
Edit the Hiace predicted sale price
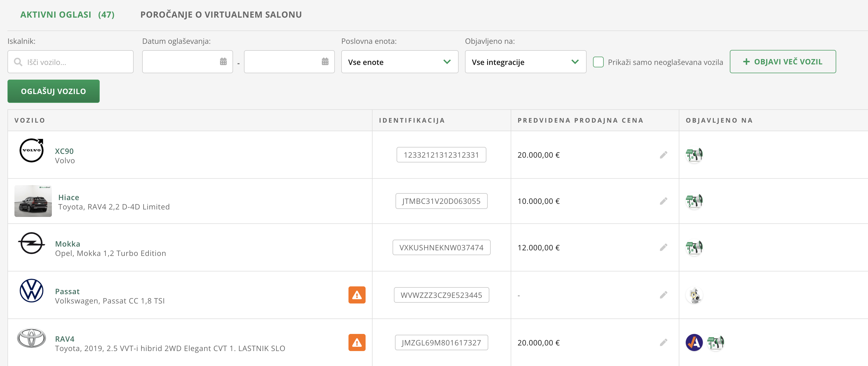(x=663, y=201)
